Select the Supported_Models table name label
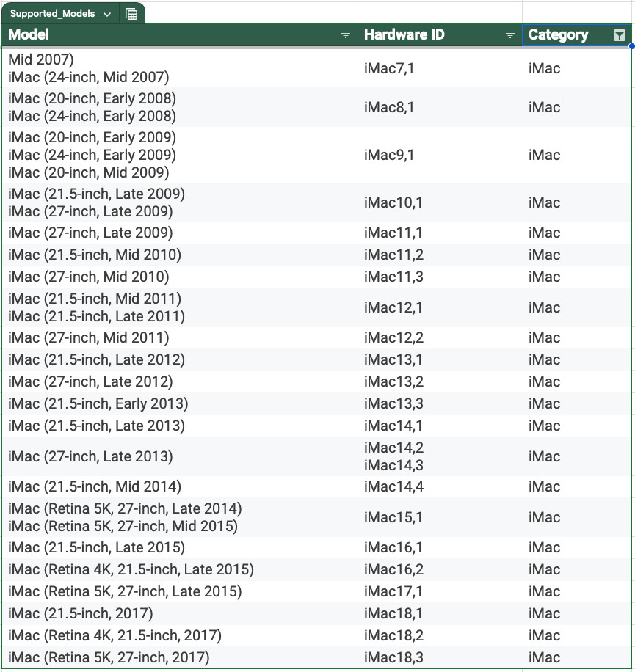Viewport: 635px width, 672px height. click(52, 14)
